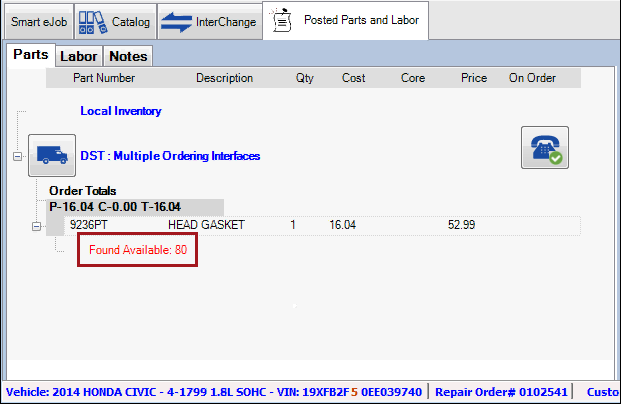Click the Price column header

tap(474, 78)
